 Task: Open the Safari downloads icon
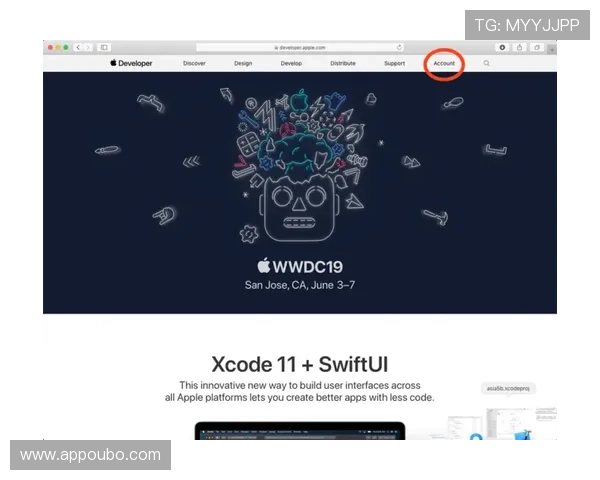click(x=503, y=47)
